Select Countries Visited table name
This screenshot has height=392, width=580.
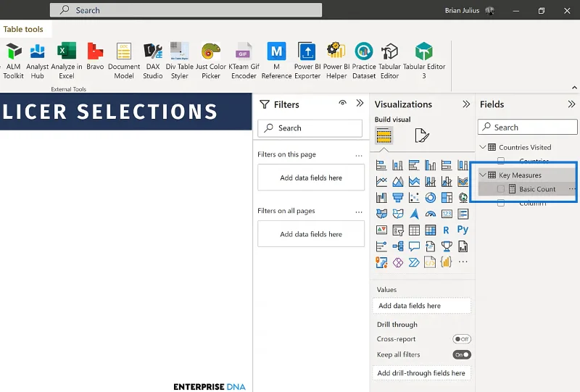tap(525, 147)
